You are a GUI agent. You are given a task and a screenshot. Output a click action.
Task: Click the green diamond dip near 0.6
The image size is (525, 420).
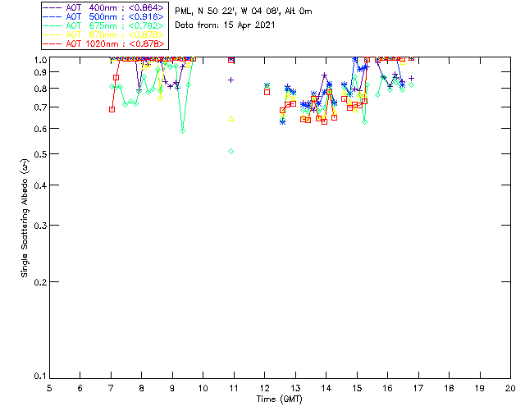click(182, 130)
